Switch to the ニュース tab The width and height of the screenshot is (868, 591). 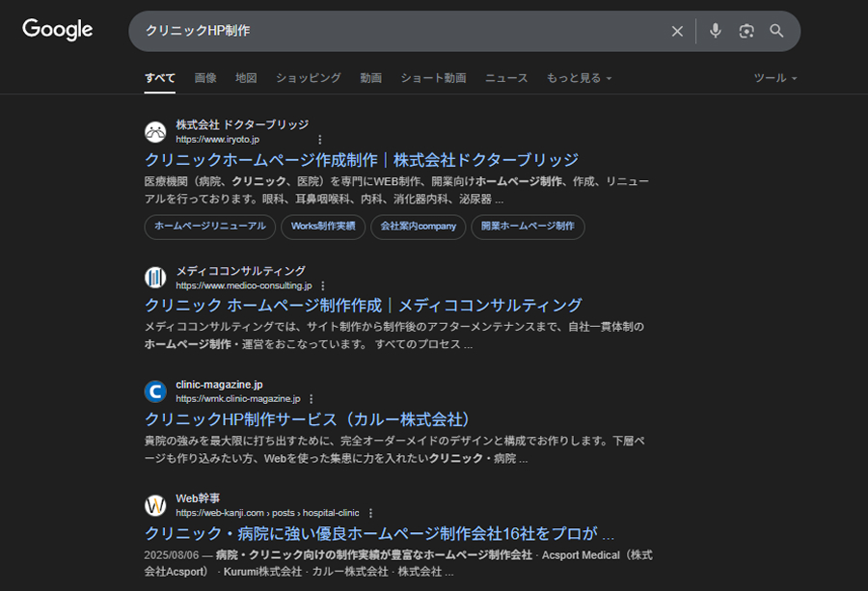505,78
